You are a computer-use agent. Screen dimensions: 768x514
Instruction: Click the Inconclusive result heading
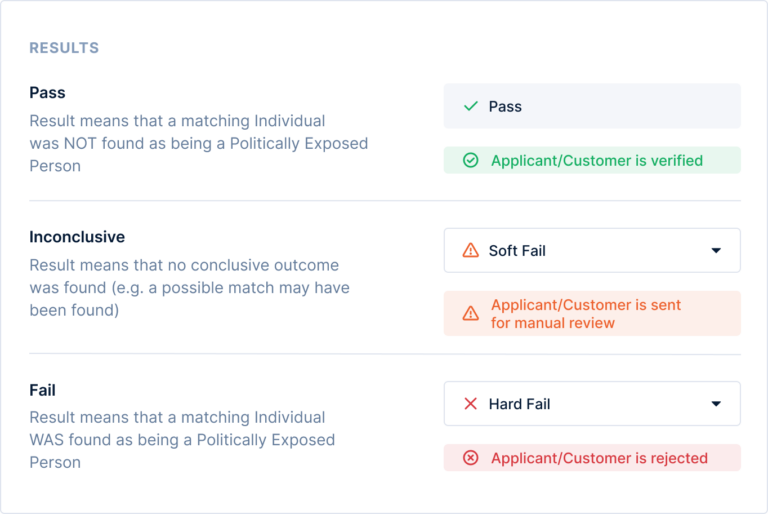[77, 237]
